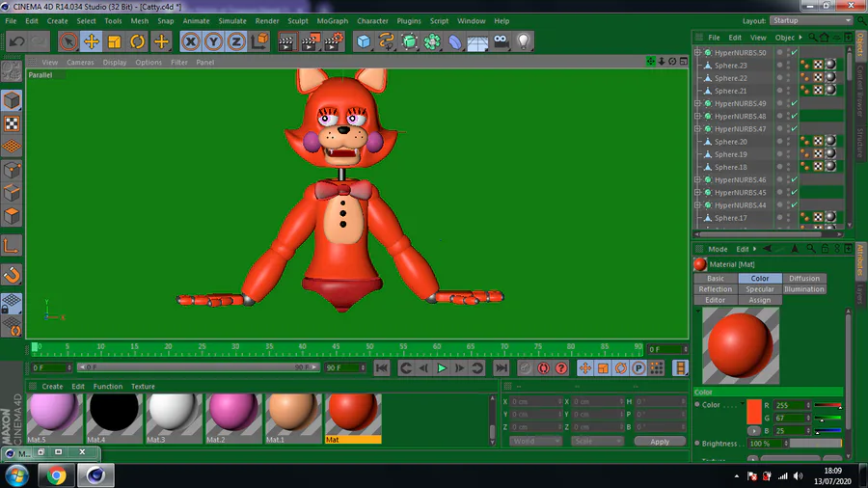Select the Live Selection tool
The width and height of the screenshot is (868, 488).
[68, 41]
